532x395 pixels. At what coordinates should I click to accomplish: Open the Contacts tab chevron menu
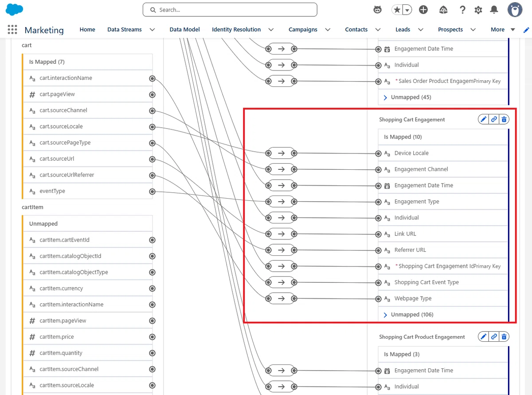[378, 30]
